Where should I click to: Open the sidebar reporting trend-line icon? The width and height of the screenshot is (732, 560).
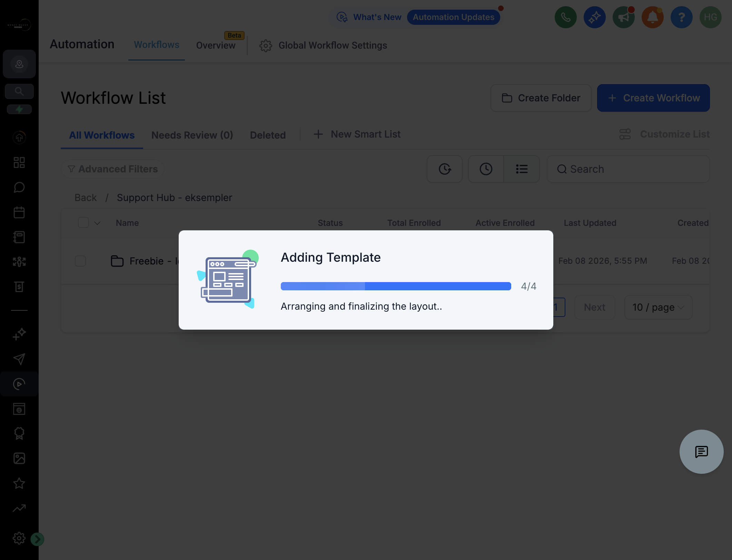click(19, 508)
